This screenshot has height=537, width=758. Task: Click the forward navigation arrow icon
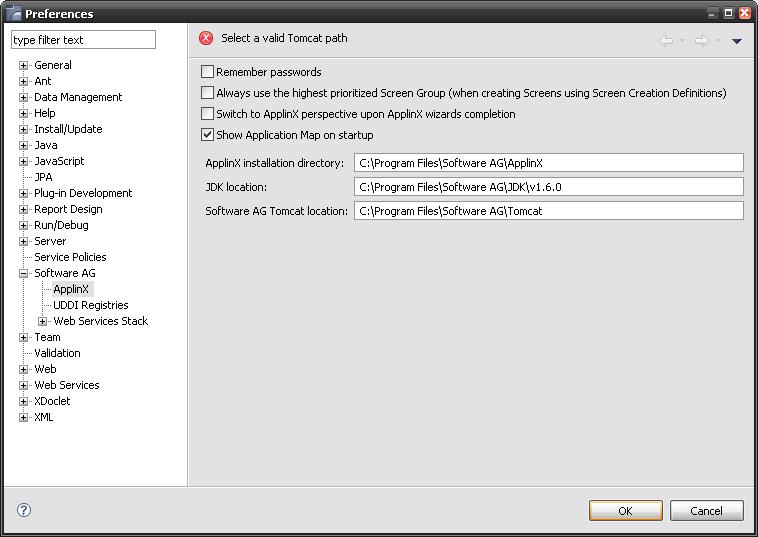pyautogui.click(x=701, y=41)
